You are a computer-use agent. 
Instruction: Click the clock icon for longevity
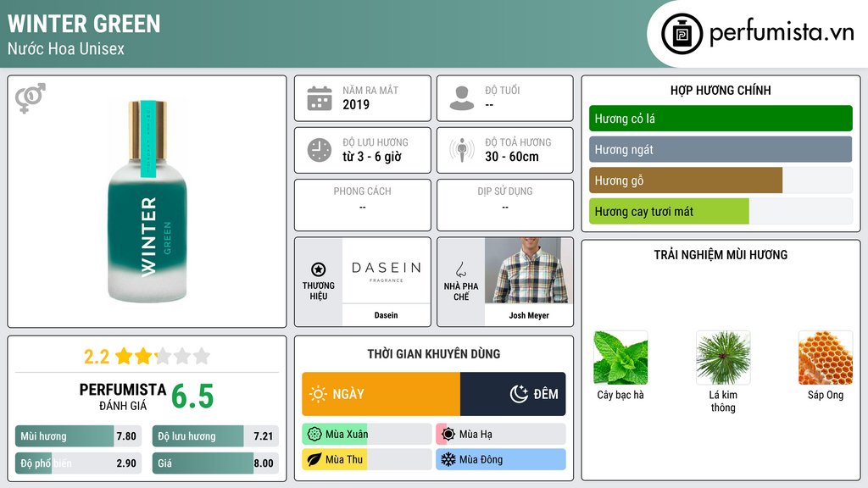pos(320,150)
